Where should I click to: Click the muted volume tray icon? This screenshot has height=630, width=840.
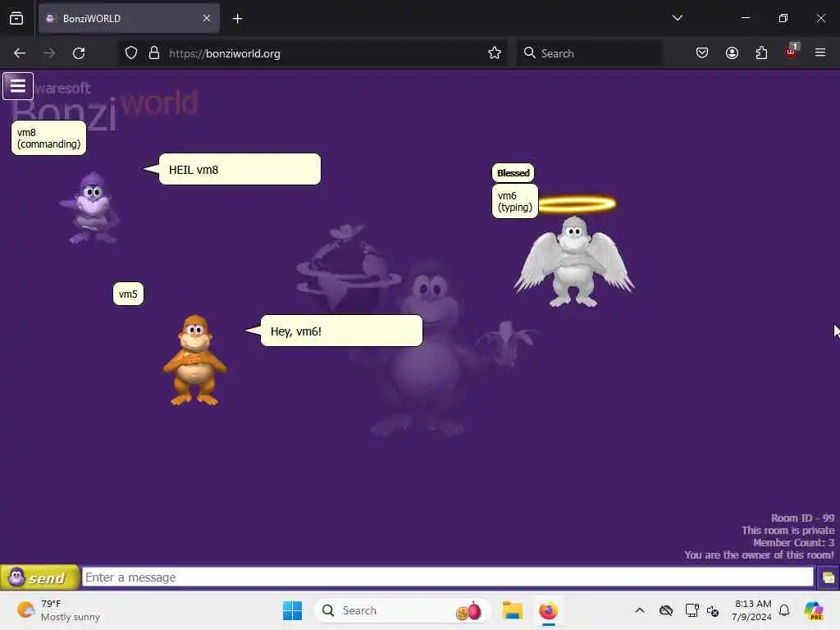[x=713, y=610]
